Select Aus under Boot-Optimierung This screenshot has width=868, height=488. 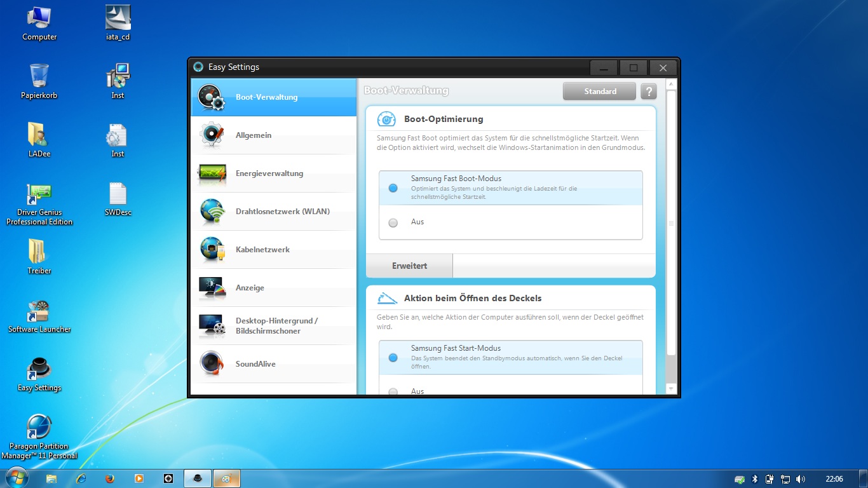[x=393, y=222]
